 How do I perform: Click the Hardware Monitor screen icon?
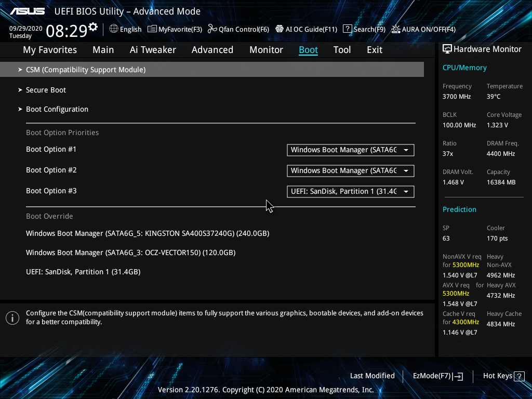click(447, 49)
